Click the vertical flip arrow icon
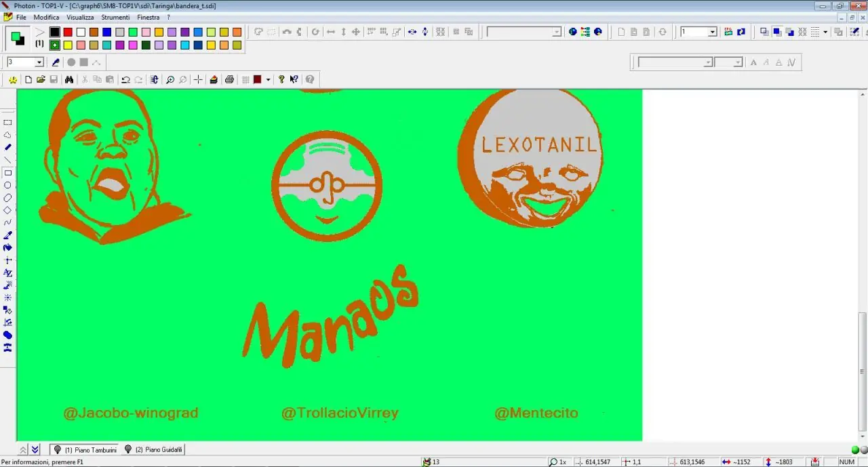The width and height of the screenshot is (868, 467). click(x=343, y=32)
